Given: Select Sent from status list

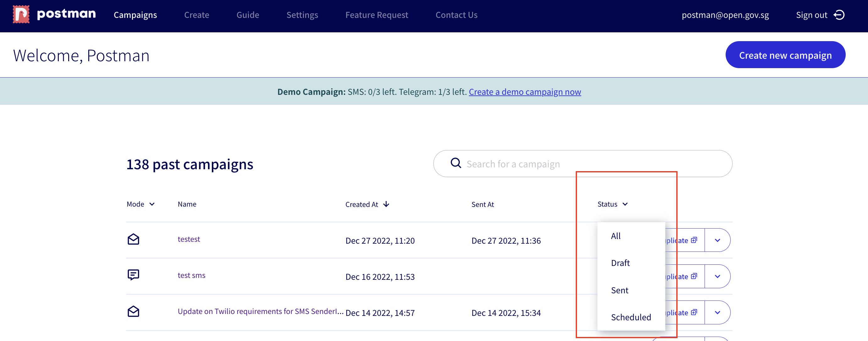Looking at the screenshot, I should 619,290.
